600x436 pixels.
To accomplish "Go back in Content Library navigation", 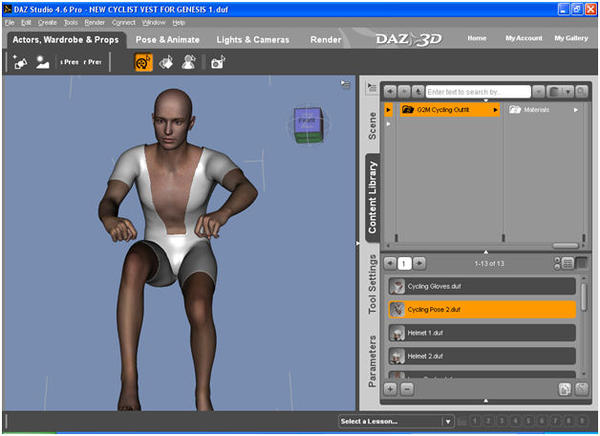I will (x=390, y=92).
